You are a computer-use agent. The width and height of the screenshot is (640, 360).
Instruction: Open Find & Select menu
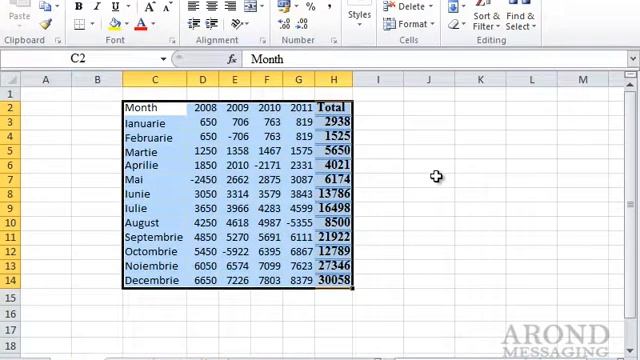pyautogui.click(x=520, y=16)
